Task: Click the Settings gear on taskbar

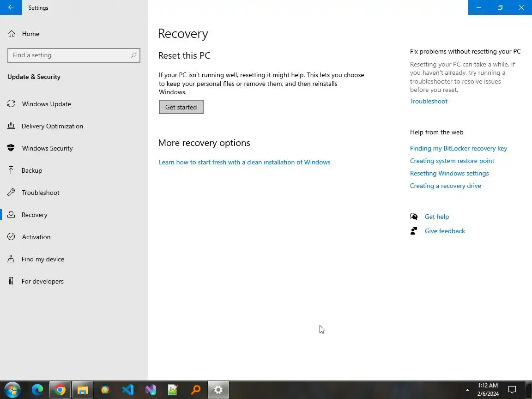Action: pyautogui.click(x=218, y=390)
